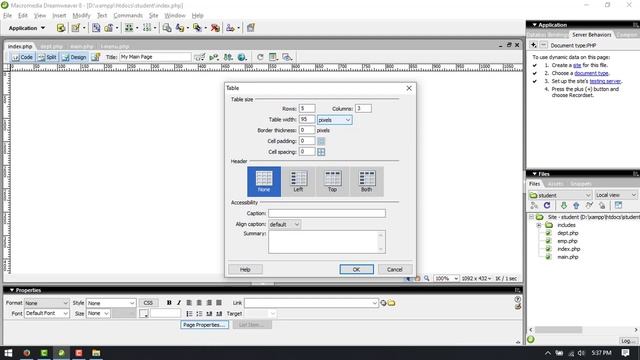Toggle Bold formatting in Properties
The width and height of the screenshot is (640, 360).
(169, 303)
